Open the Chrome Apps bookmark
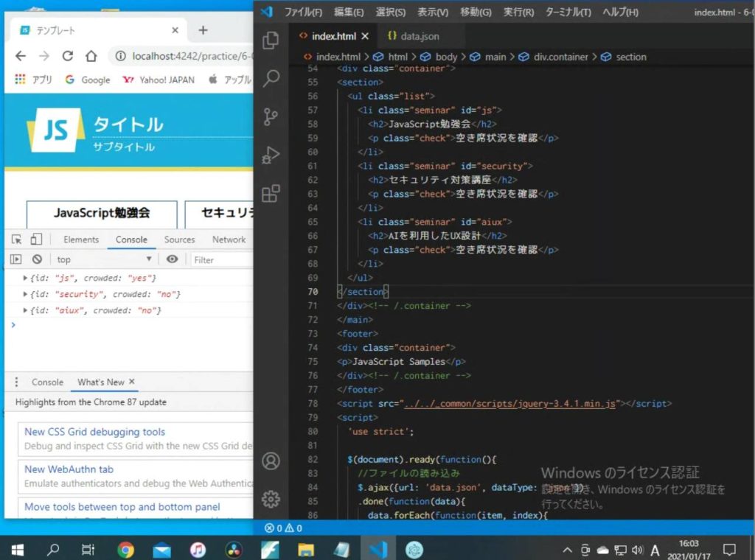Viewport: 755px width, 560px height. 33,80
